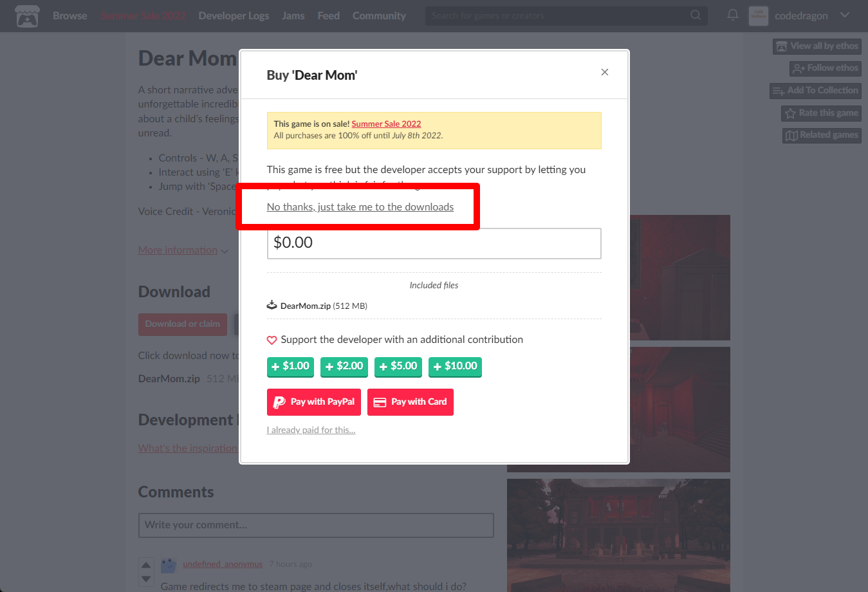Open the Browse menu item
This screenshot has height=592, width=868.
coord(69,15)
